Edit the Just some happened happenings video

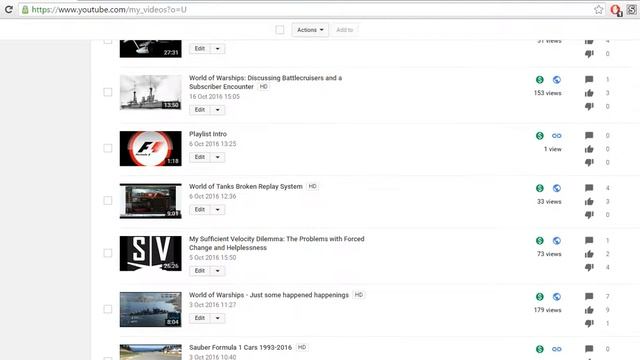point(200,318)
